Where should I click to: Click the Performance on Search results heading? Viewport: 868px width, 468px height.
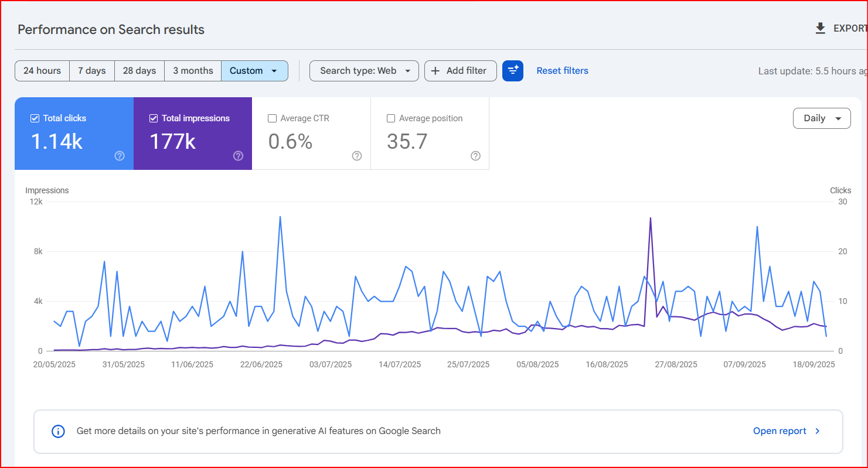point(111,29)
